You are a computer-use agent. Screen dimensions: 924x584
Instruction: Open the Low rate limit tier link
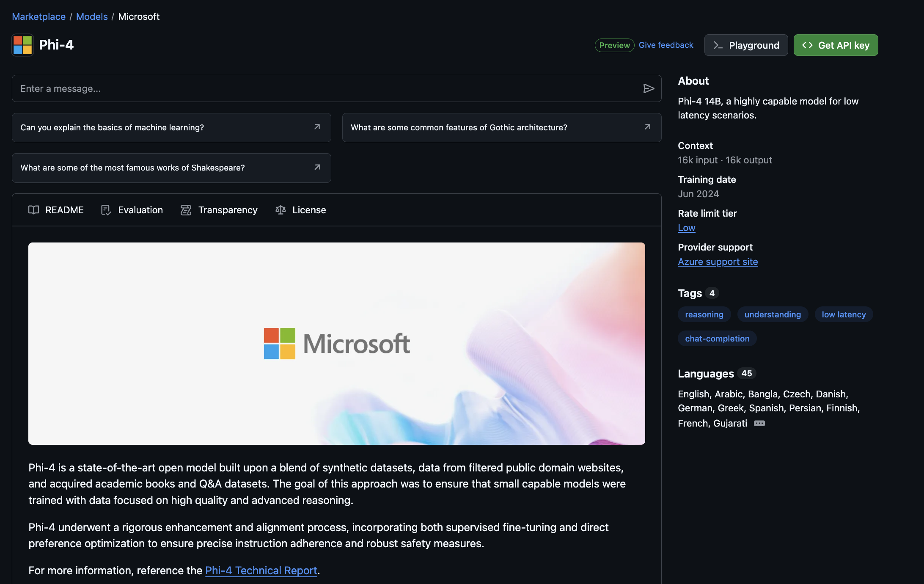click(x=686, y=228)
